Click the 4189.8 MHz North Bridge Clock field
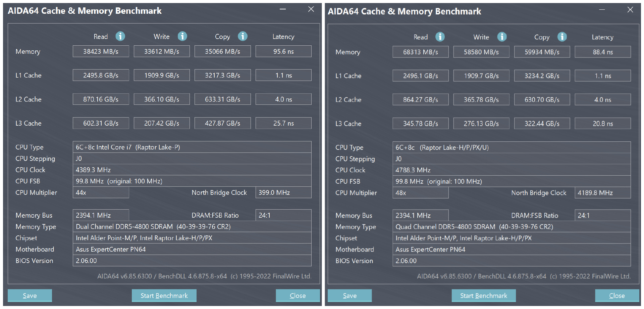The height and width of the screenshot is (309, 644). 602,193
